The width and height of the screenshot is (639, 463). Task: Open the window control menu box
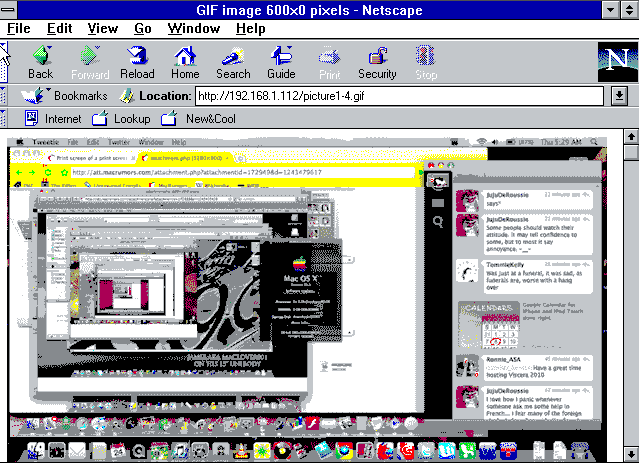(8, 10)
